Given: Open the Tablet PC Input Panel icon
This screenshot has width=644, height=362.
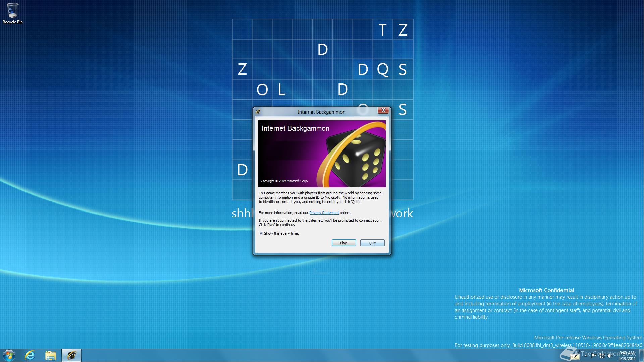Looking at the screenshot, I should (575, 356).
